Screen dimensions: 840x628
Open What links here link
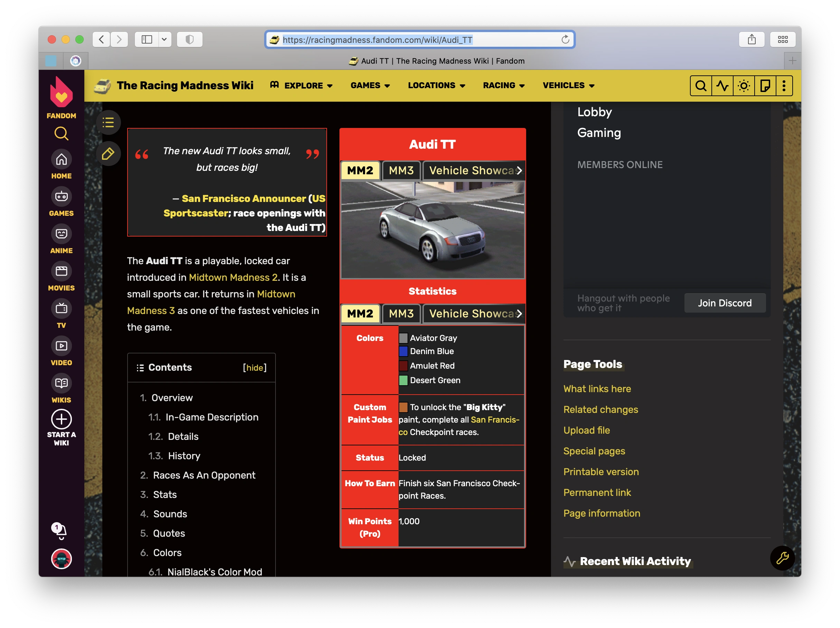click(x=597, y=389)
